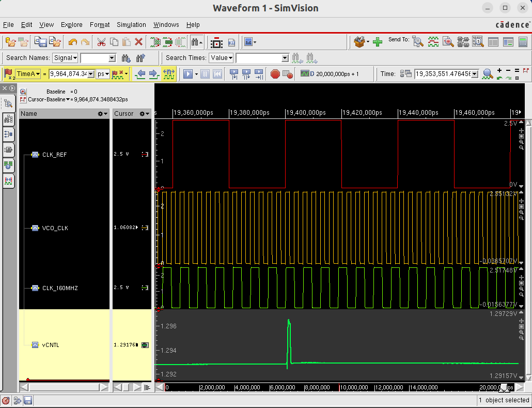Screen dimensions: 532x408
Task: Open the Simulation menu
Action: (x=131, y=24)
